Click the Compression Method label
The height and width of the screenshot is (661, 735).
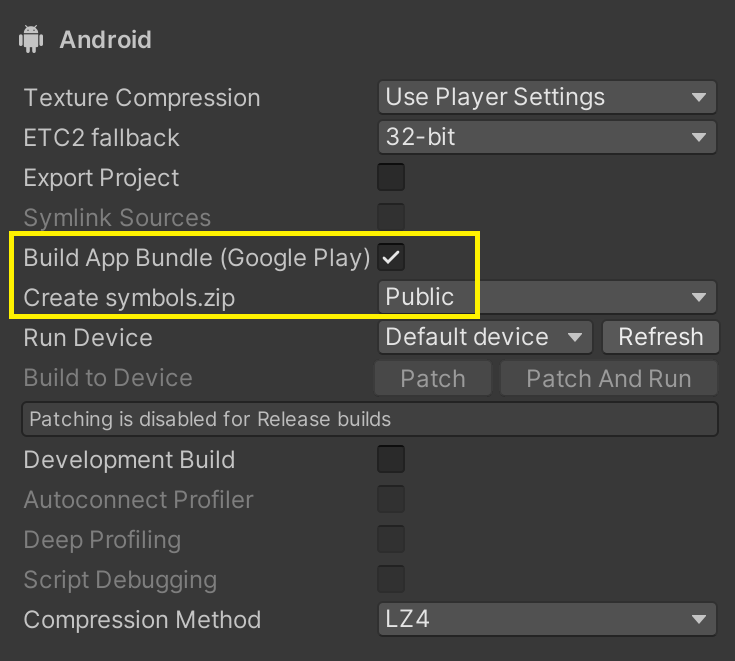pyautogui.click(x=142, y=620)
